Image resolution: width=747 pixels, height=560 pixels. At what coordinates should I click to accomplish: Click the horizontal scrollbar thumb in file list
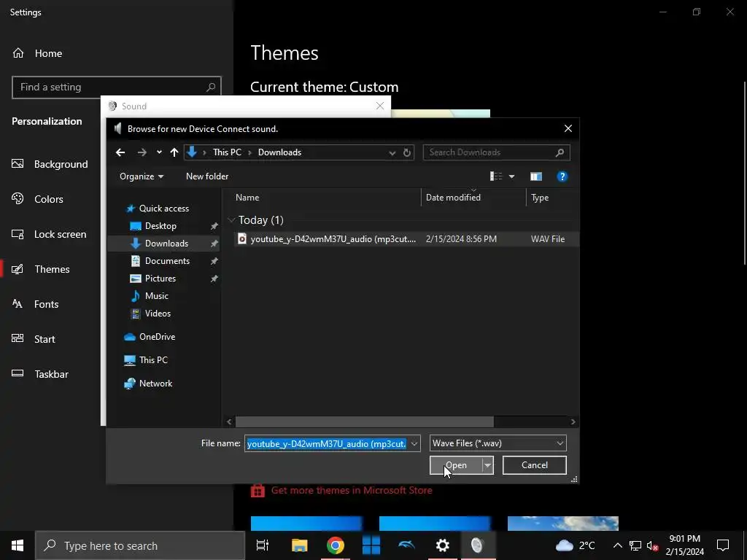(365, 422)
